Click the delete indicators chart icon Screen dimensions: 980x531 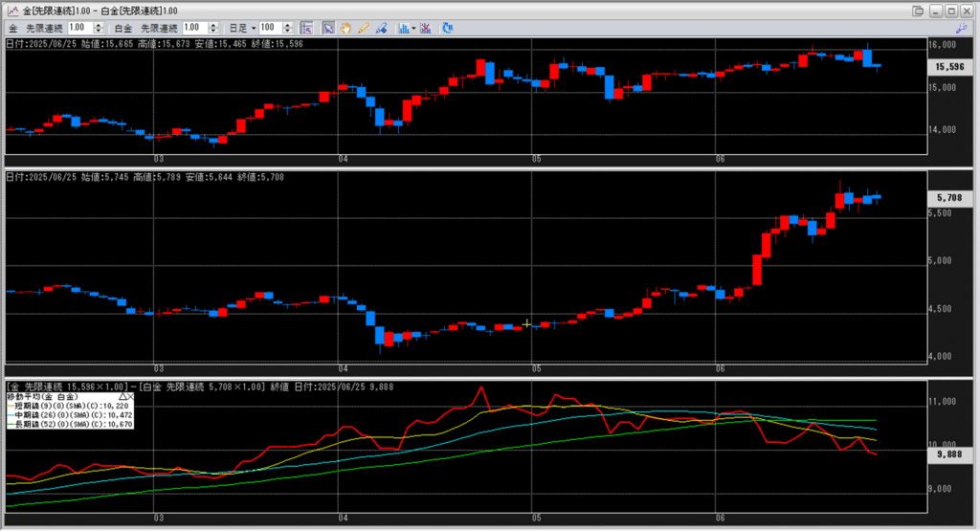tap(426, 28)
